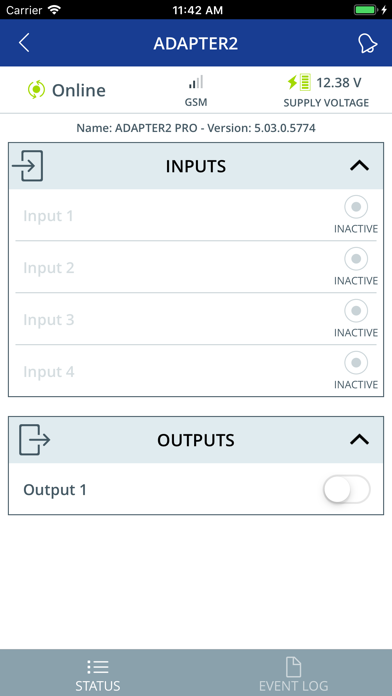Tap the GSM signal strength icon
392x696 pixels.
[x=196, y=82]
